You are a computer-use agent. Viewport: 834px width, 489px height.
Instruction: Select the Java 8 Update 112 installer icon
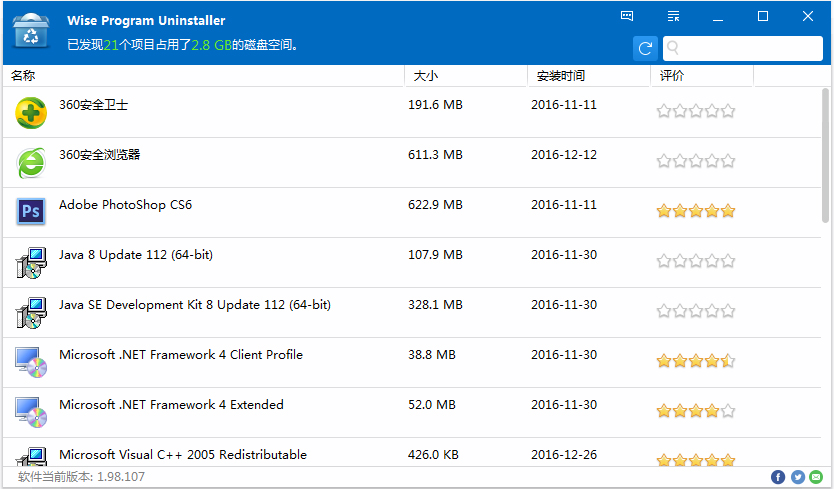coord(31,263)
